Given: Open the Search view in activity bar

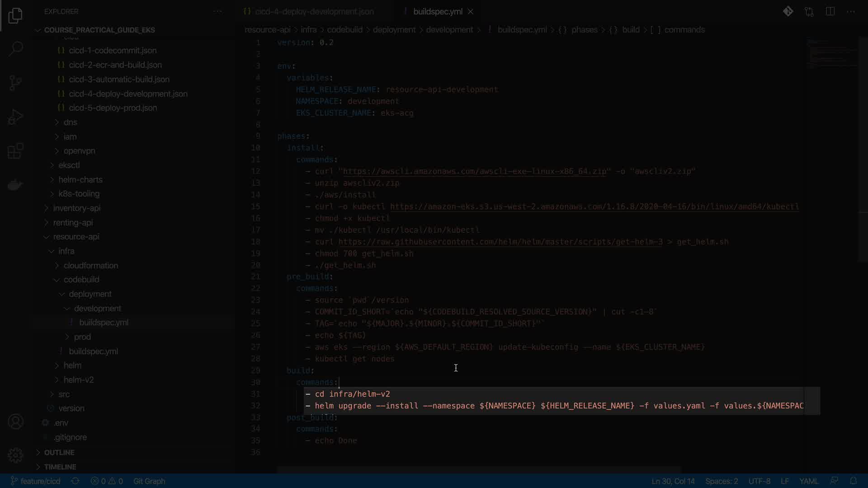Looking at the screenshot, I should (x=15, y=49).
